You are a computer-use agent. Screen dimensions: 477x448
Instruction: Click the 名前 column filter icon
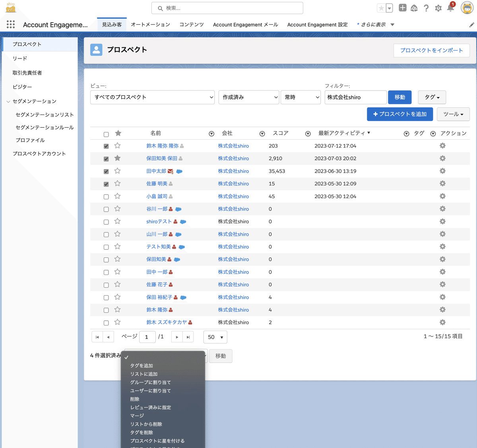click(x=211, y=134)
